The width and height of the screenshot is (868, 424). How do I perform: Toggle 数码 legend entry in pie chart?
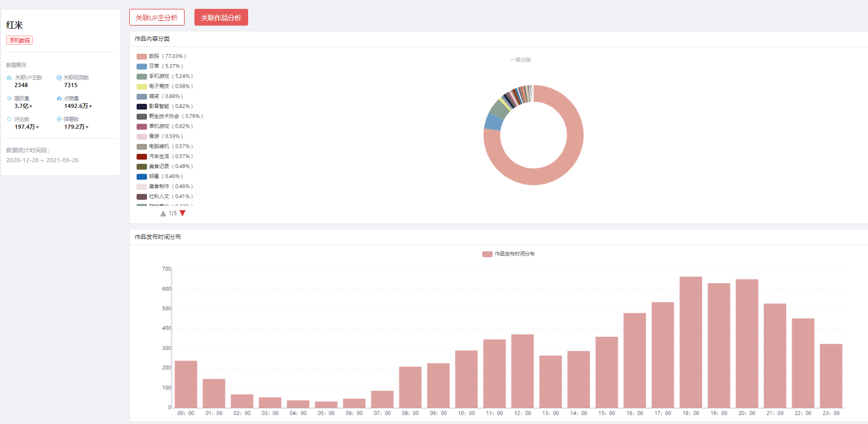point(161,56)
